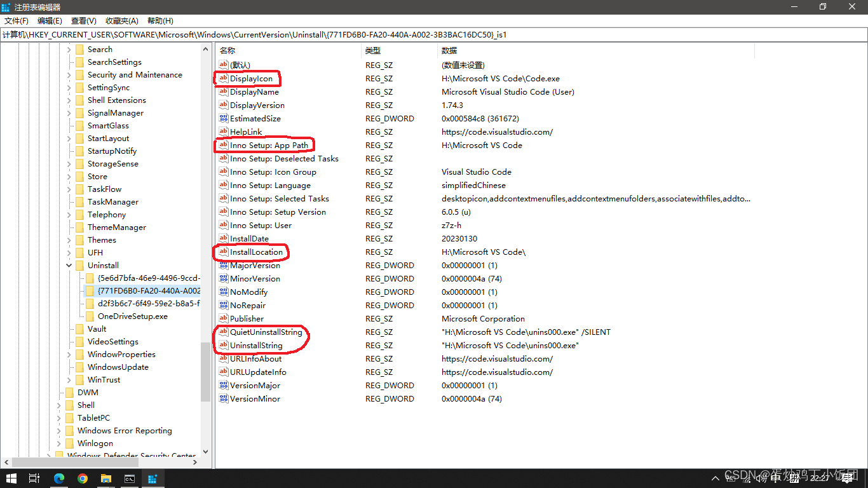Click the folder icon beside Uninstall

79,265
